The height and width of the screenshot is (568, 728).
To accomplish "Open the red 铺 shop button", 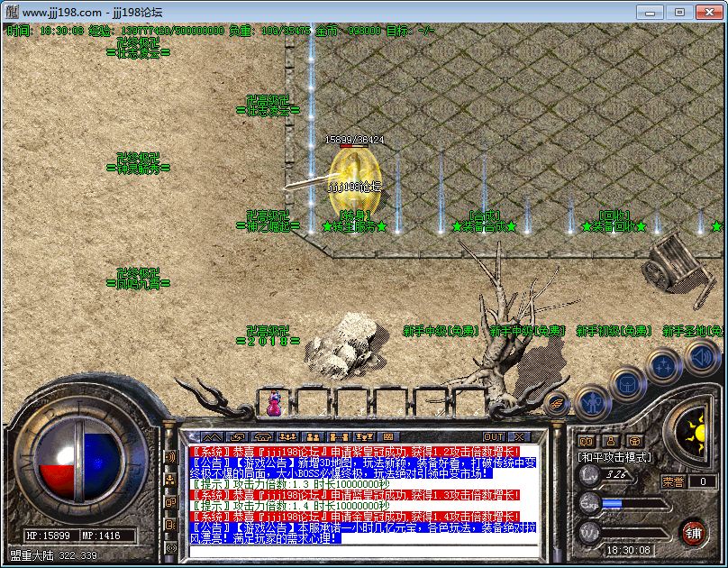I will [x=694, y=533].
